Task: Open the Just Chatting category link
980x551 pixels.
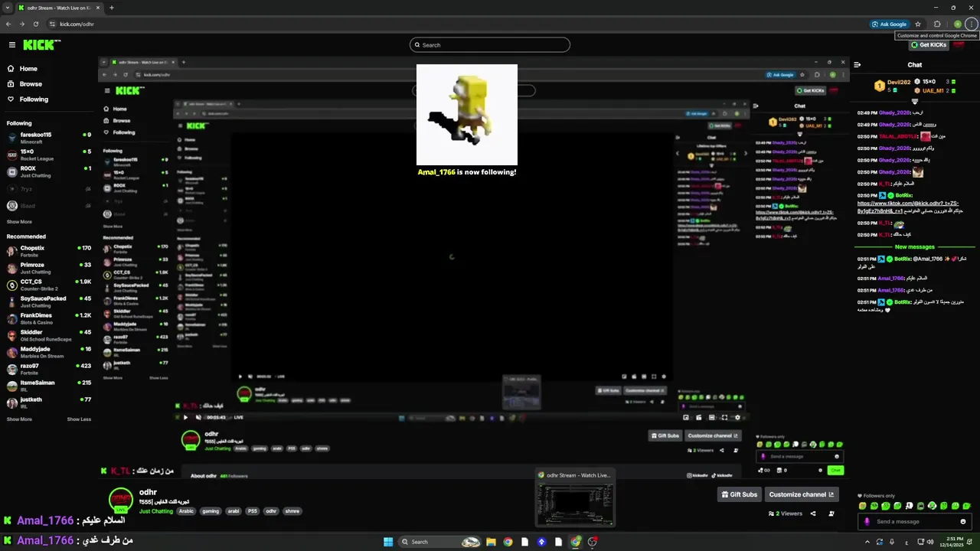Action: click(x=155, y=511)
